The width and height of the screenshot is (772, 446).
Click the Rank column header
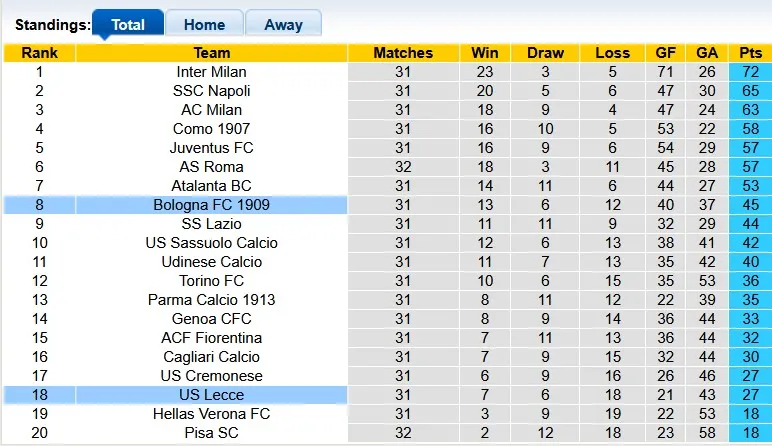point(39,53)
